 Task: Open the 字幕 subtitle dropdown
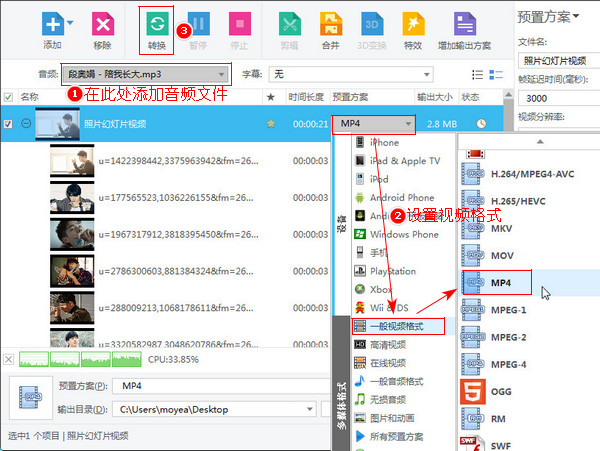(x=351, y=74)
